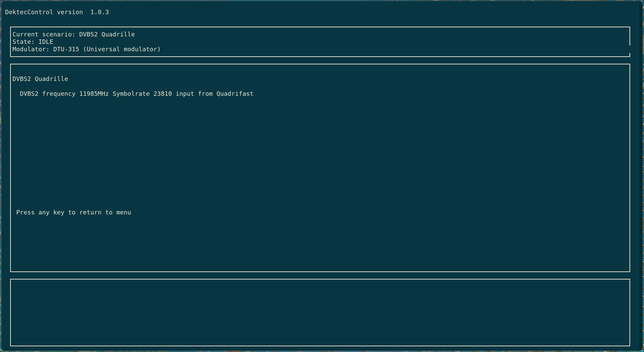Select the Symbolrate value "23810"
This screenshot has height=352, width=644.
(163, 94)
